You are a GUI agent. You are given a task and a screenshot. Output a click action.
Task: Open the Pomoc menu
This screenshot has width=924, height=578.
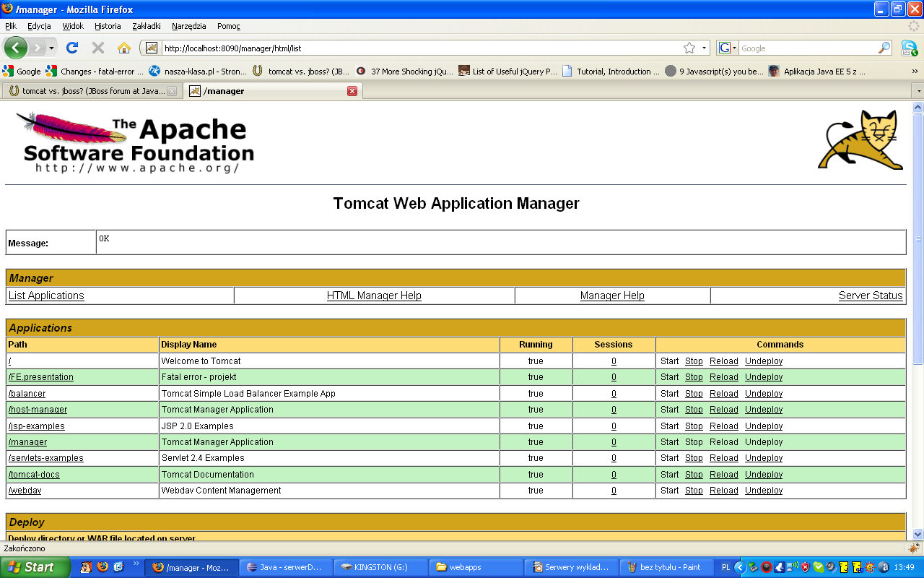pos(228,26)
